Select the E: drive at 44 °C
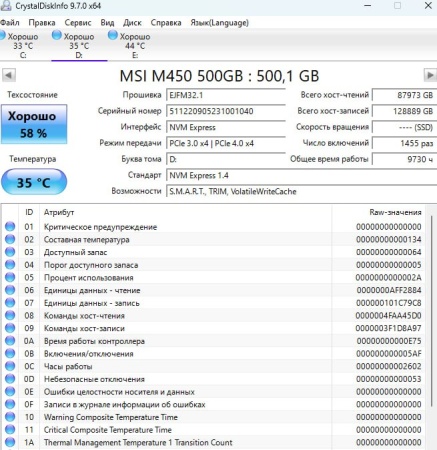 [x=131, y=45]
